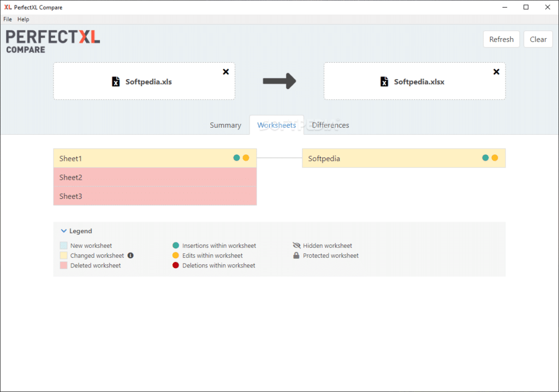The width and height of the screenshot is (559, 392).
Task: Open the Help menu
Action: (23, 19)
